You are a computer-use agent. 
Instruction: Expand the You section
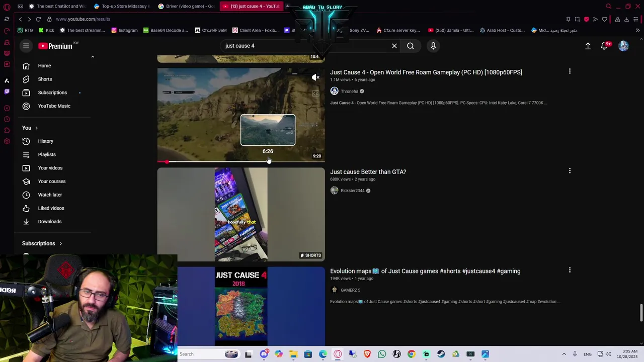coord(30,128)
